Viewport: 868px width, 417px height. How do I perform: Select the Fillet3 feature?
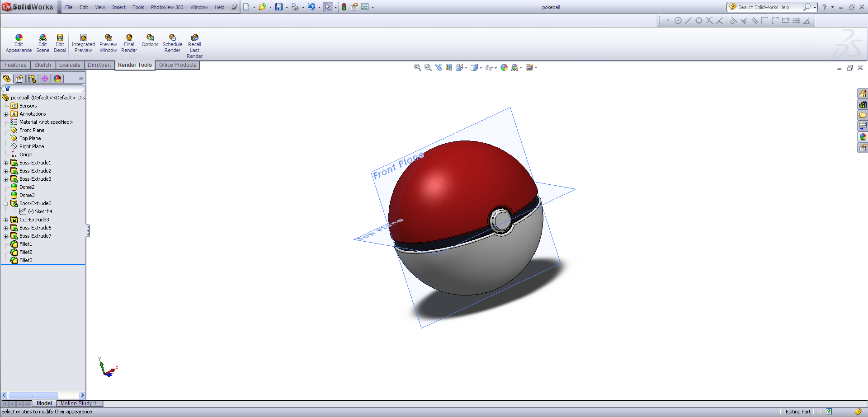pos(26,260)
